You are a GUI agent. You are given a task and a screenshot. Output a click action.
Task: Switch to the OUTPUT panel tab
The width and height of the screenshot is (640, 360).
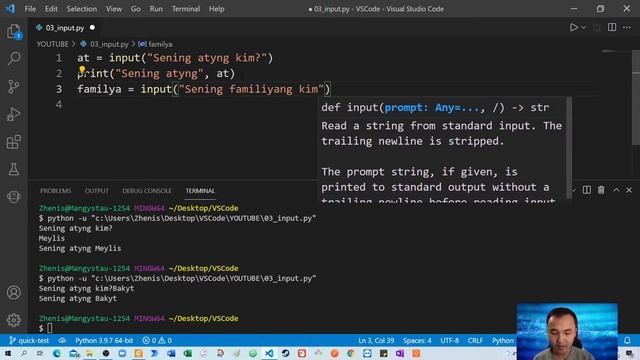click(x=97, y=191)
